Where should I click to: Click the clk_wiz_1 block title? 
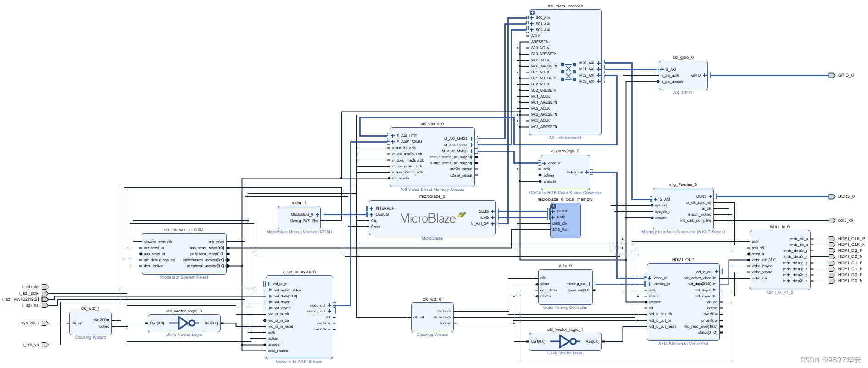(x=90, y=308)
